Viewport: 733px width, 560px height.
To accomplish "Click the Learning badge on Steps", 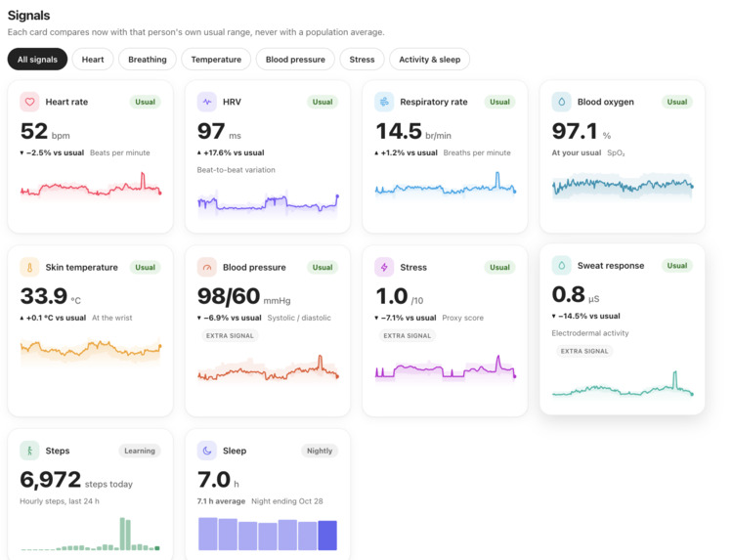I will coord(140,451).
